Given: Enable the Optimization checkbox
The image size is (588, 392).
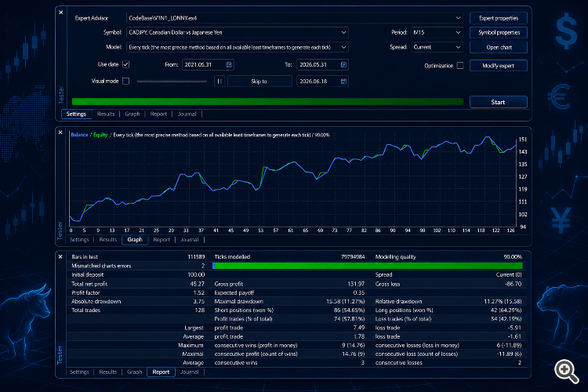Looking at the screenshot, I should point(460,66).
